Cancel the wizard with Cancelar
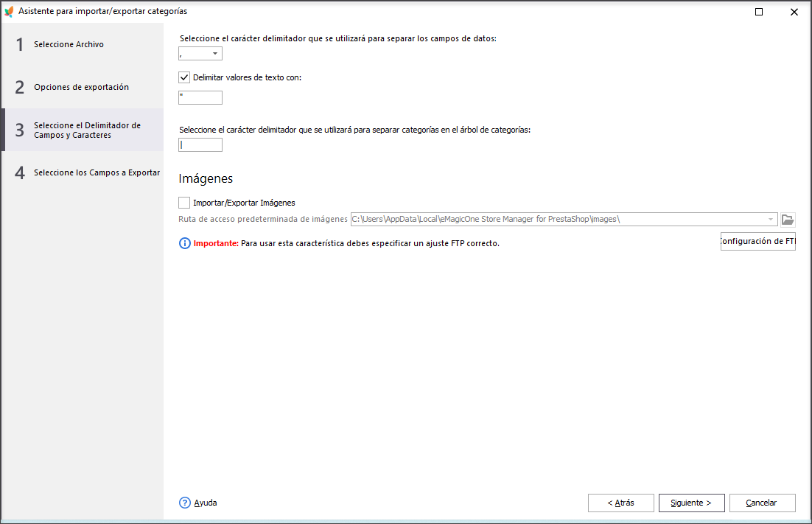The height and width of the screenshot is (524, 812). (x=763, y=503)
